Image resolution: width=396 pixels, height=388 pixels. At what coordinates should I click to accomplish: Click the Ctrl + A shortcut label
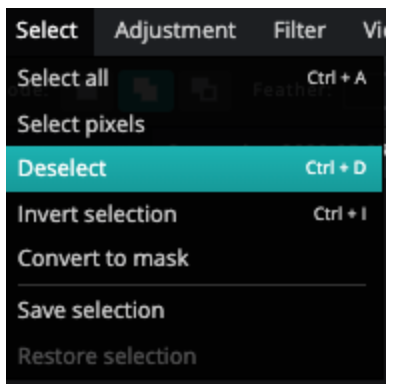click(337, 78)
